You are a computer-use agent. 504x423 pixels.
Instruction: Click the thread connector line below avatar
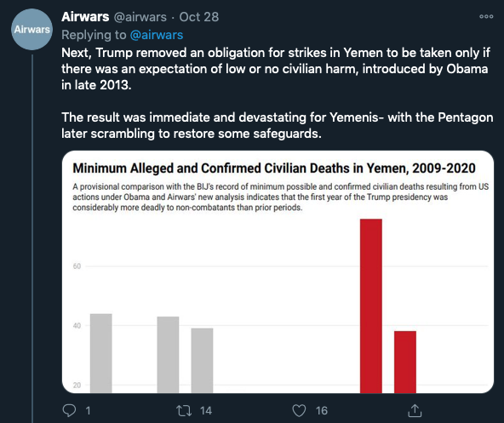coord(32,238)
